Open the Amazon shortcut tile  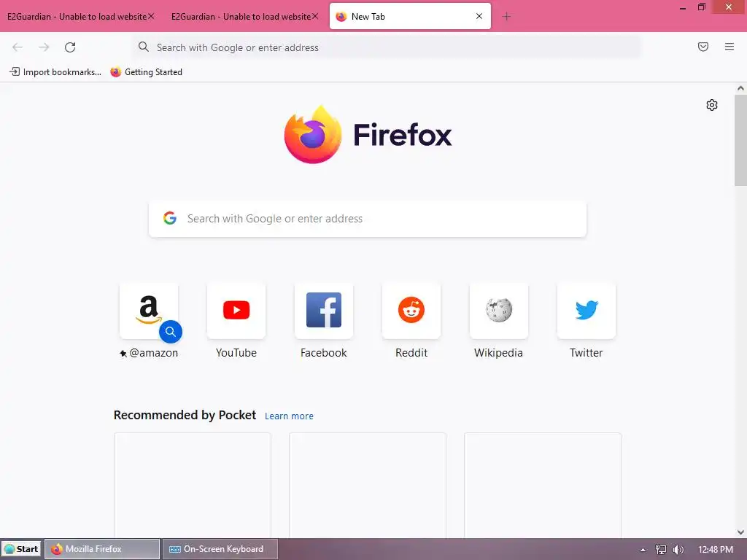[149, 311]
